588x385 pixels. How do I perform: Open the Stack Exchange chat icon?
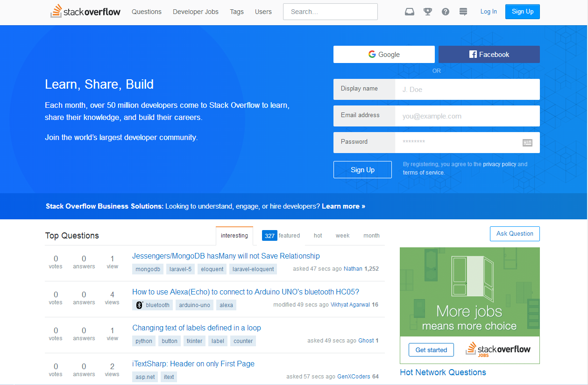coord(463,12)
